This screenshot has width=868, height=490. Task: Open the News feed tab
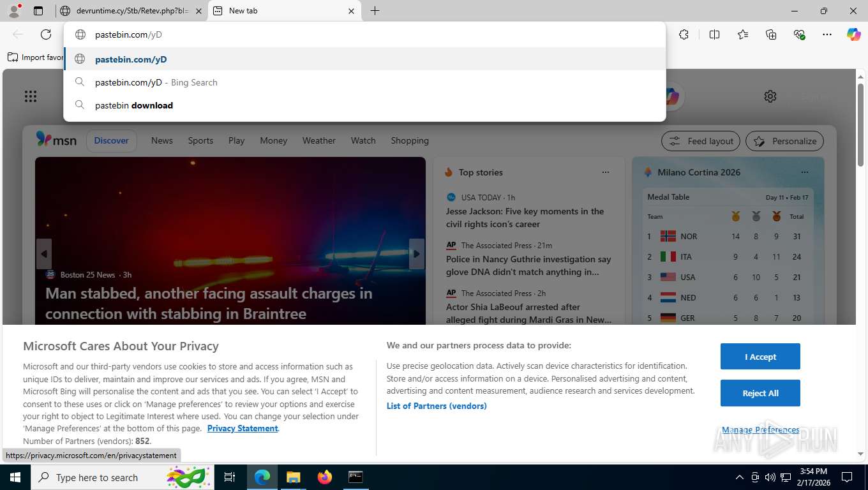point(162,140)
